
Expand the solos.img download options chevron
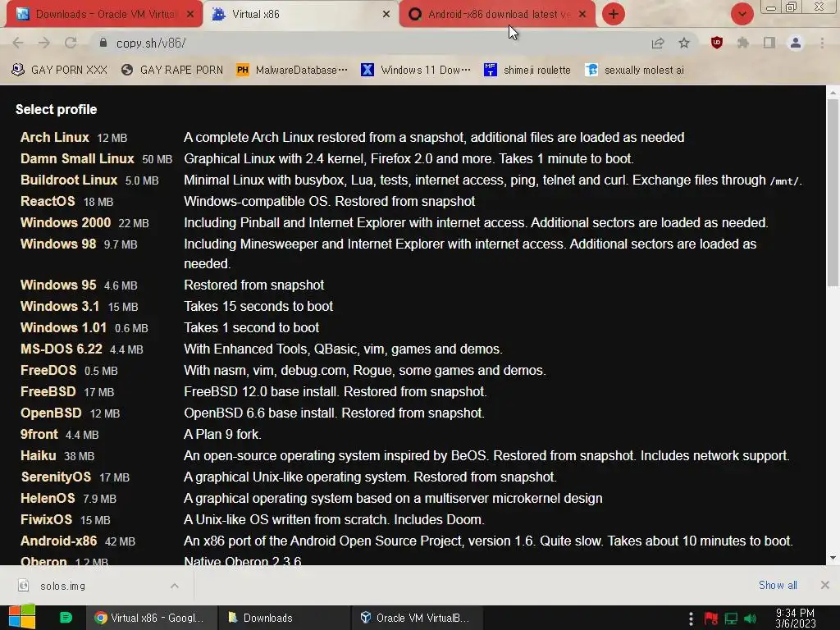tap(175, 586)
